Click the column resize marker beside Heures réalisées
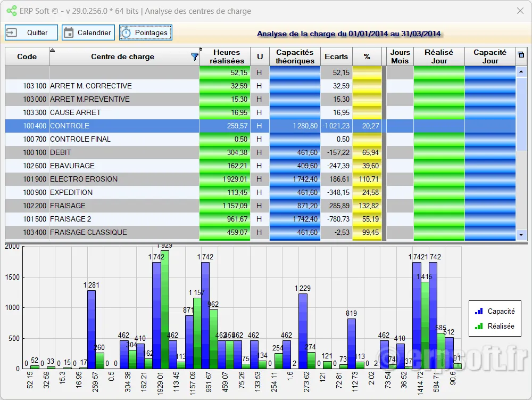The width and height of the screenshot is (532, 400). pos(201,50)
